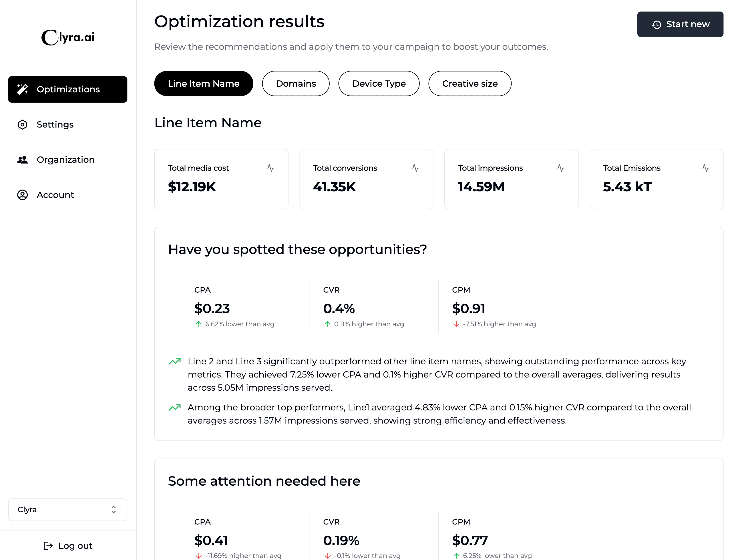The width and height of the screenshot is (740, 560).
Task: Click the Organization people icon
Action: (22, 160)
